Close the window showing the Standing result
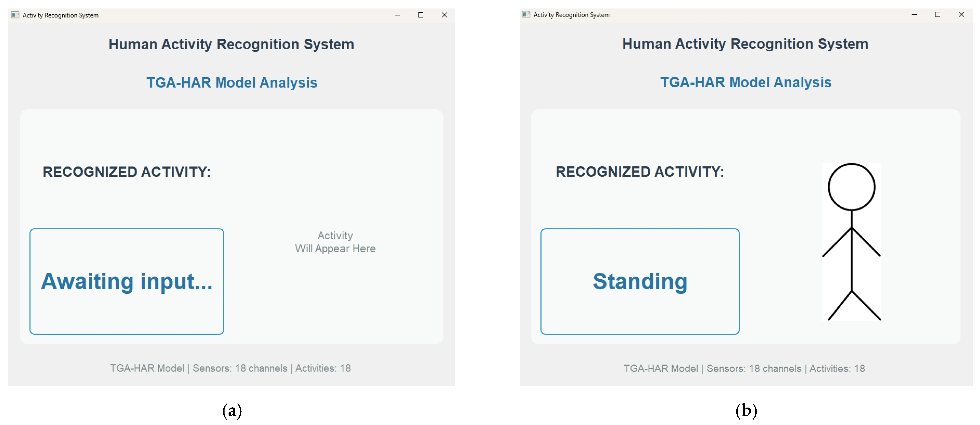 pos(961,14)
